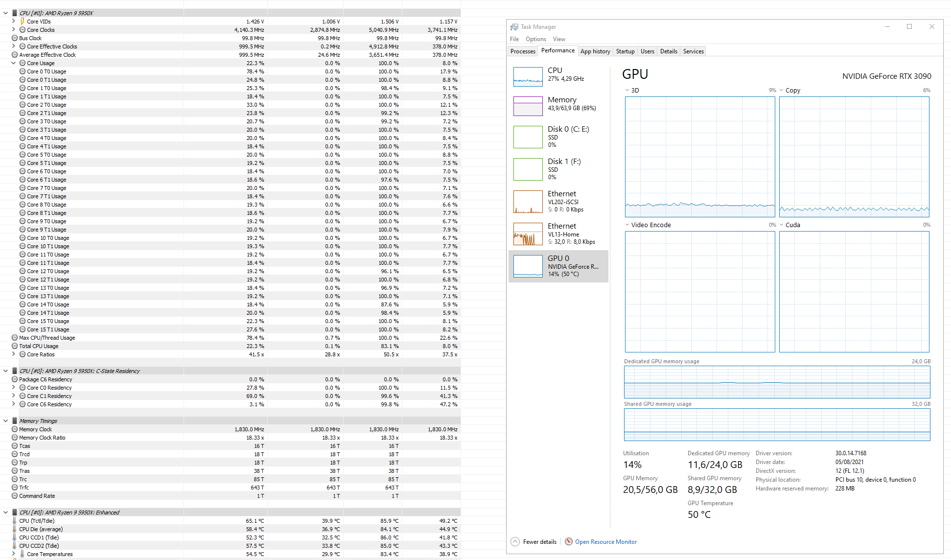Click the Disk 1 F: SSD icon

pos(528,170)
